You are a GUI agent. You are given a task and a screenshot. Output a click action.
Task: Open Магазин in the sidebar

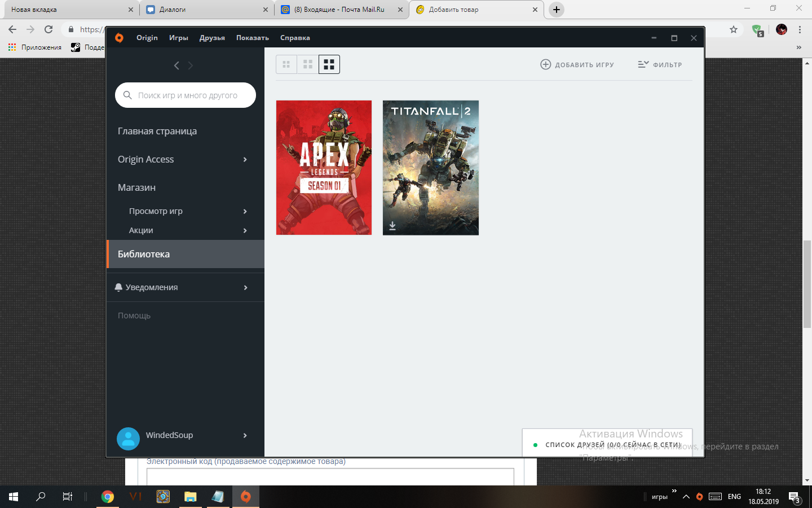[136, 187]
